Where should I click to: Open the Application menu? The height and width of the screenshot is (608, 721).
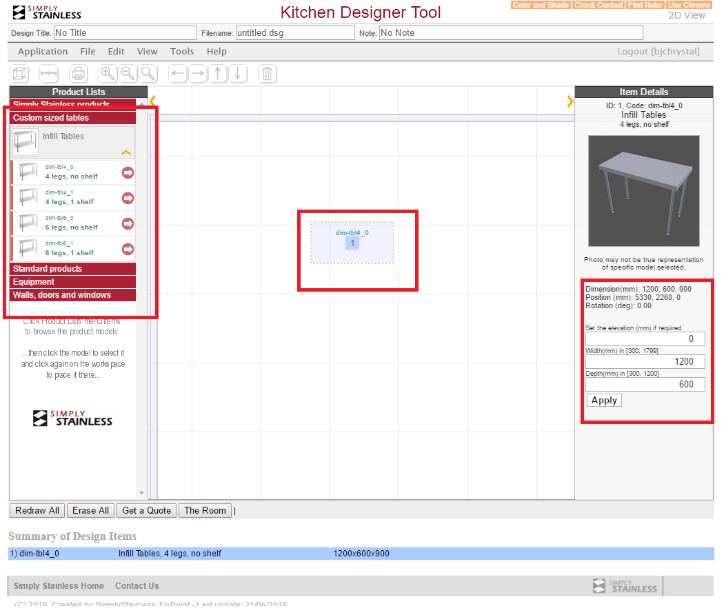coord(43,52)
